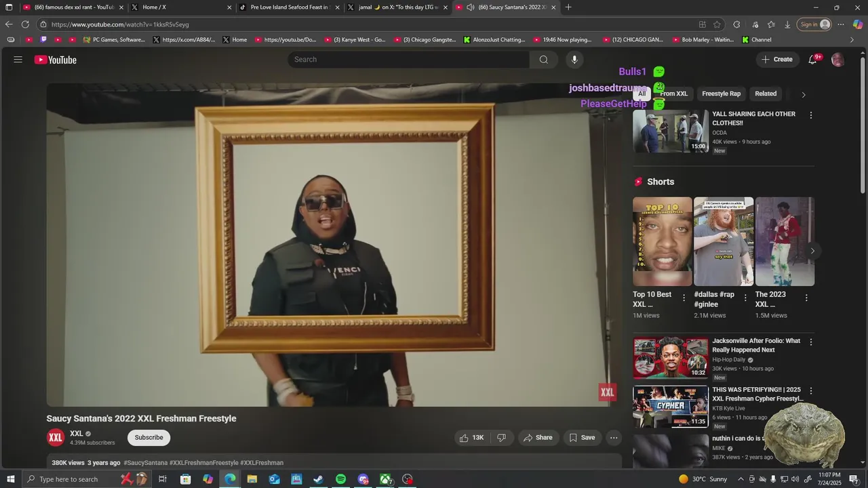Open the XXL channel avatar
The width and height of the screenshot is (868, 488).
[x=56, y=438]
